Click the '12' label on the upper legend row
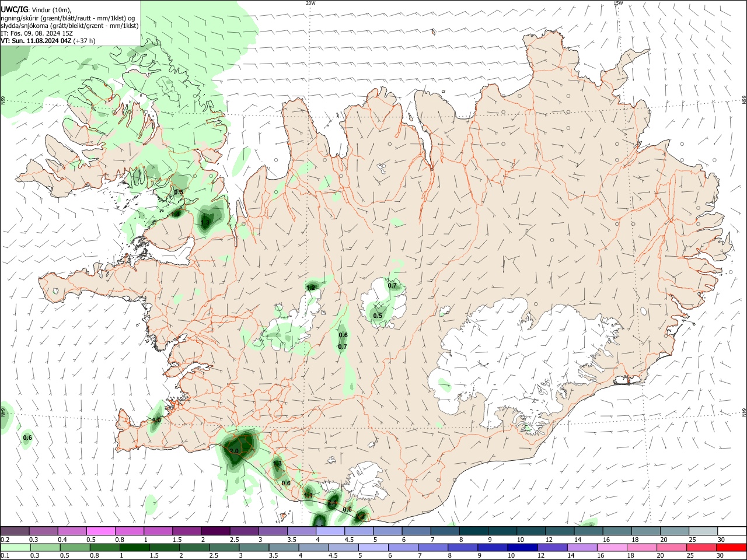This screenshot has height=560, width=747. 548,540
